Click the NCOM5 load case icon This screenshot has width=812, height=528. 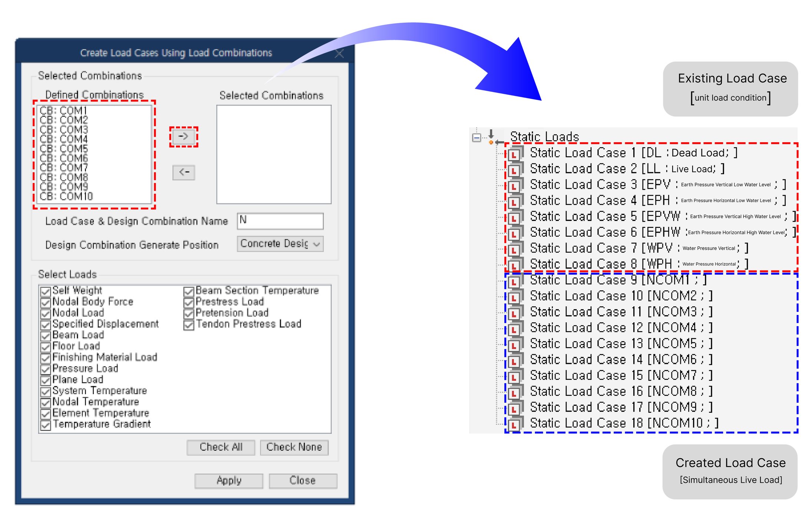click(514, 343)
